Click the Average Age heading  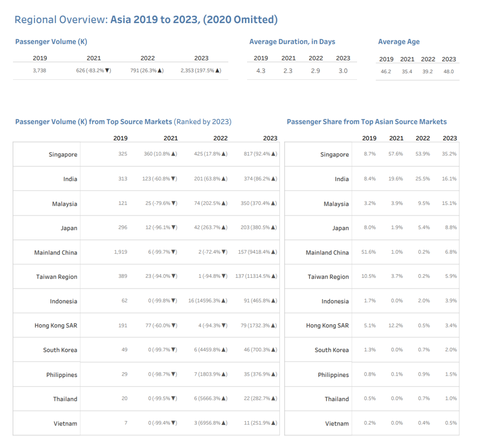(x=399, y=42)
